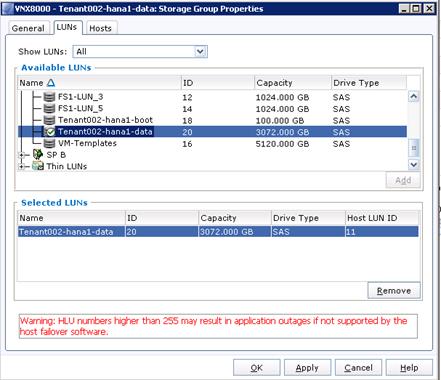This screenshot has width=441, height=380.
Task: Open the Show LUNs dropdown
Action: click(x=200, y=52)
